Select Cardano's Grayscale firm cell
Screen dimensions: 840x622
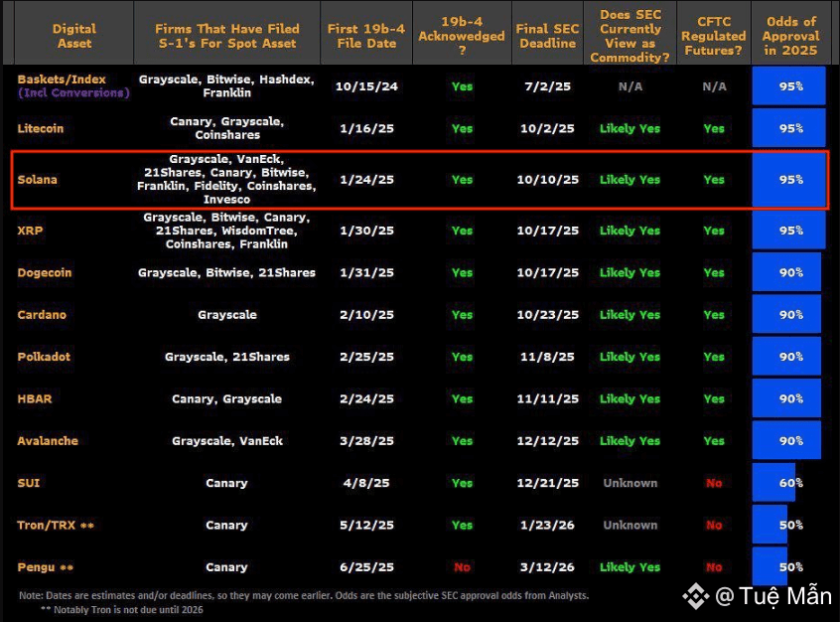coord(227,315)
